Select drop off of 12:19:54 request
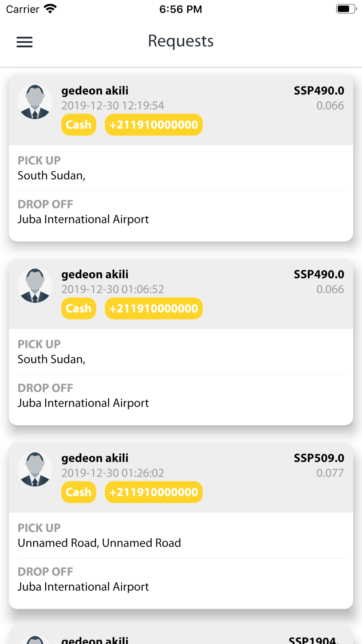362x644 pixels. click(x=83, y=219)
